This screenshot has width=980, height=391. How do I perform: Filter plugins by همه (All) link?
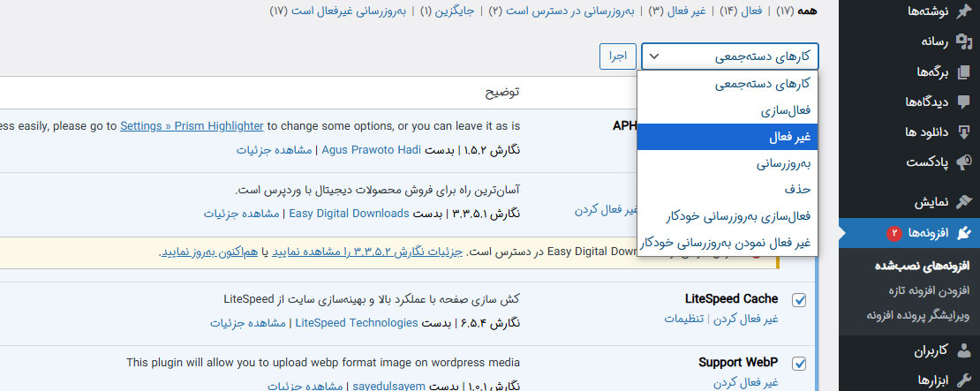[797, 11]
